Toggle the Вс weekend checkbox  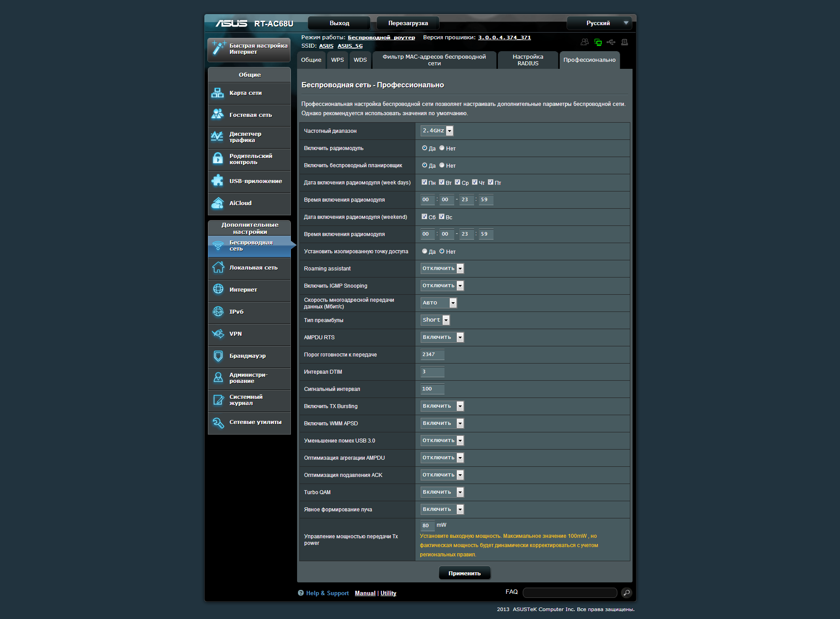tap(441, 217)
